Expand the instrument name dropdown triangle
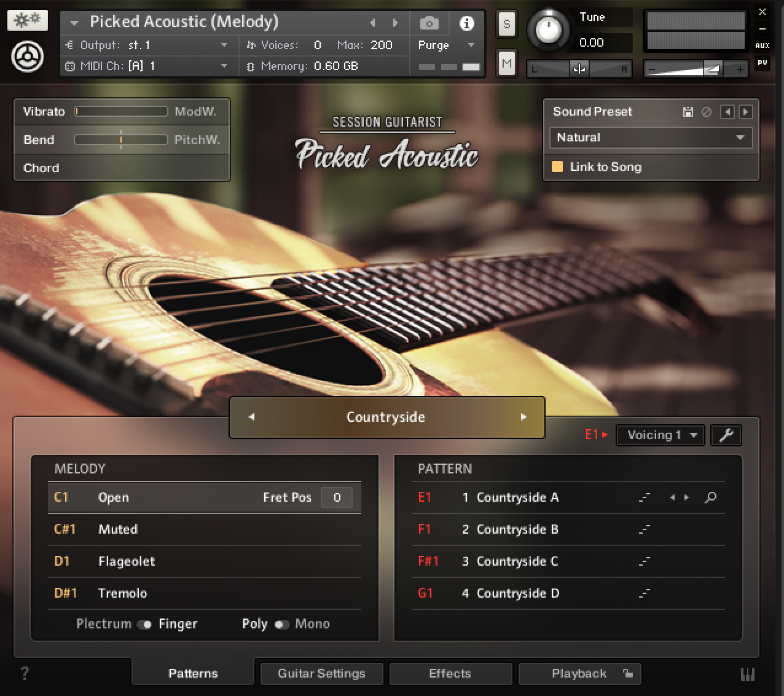This screenshot has width=784, height=696. point(74,23)
